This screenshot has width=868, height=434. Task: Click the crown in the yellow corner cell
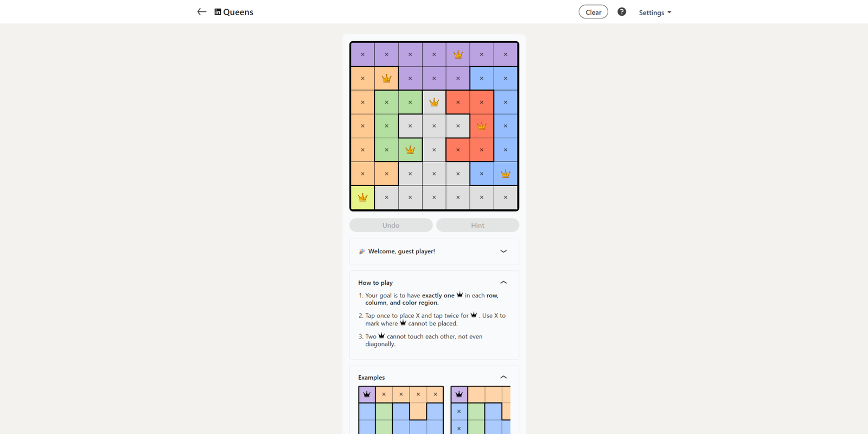point(362,197)
